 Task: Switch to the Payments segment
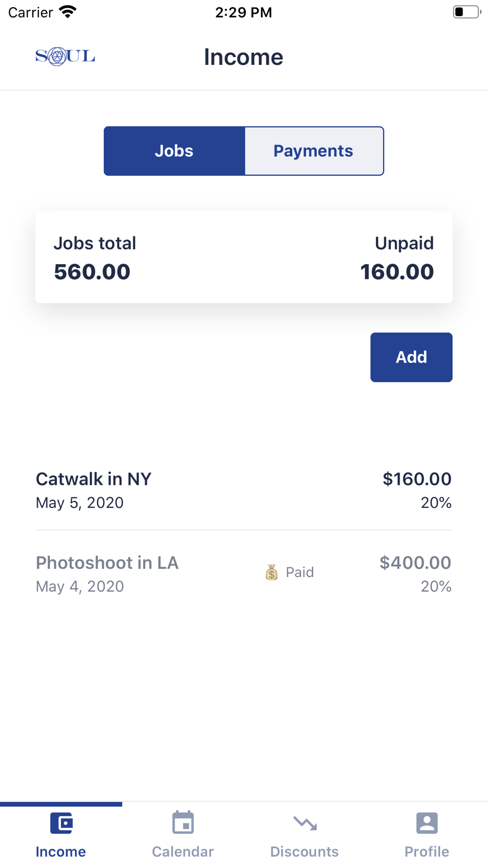click(x=313, y=151)
